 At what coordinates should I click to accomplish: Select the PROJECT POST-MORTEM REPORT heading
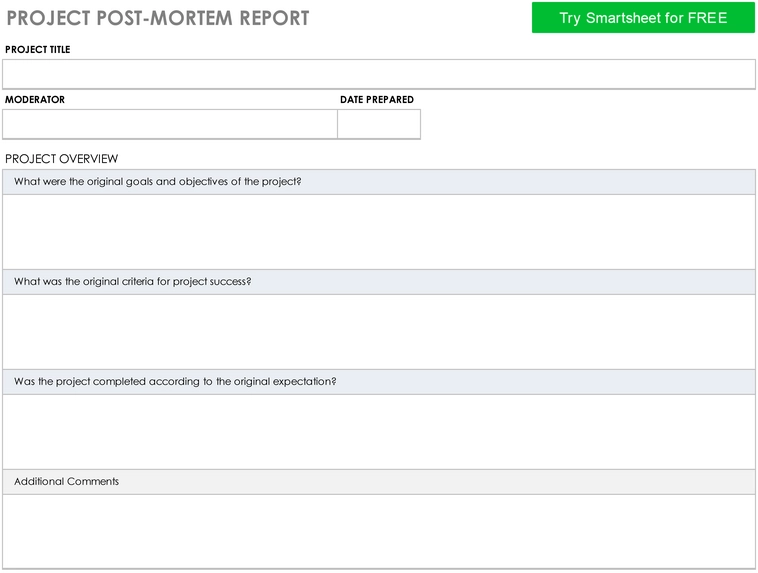[x=158, y=18]
